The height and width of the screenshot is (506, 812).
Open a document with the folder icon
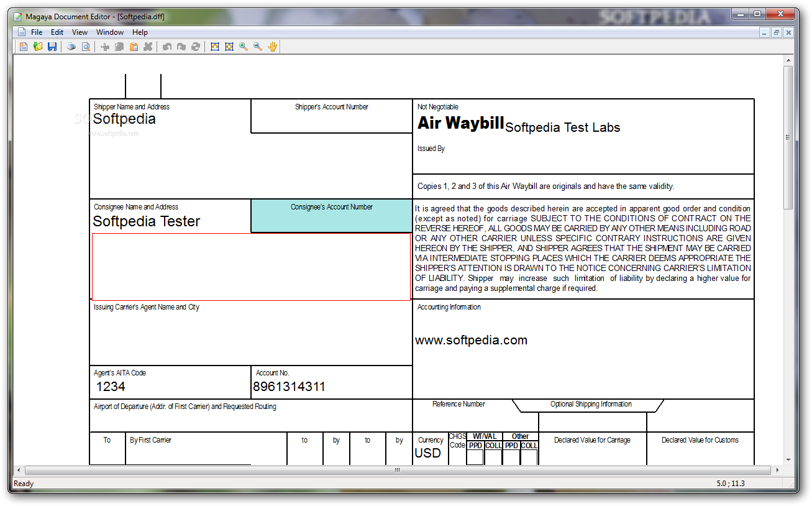(38, 47)
